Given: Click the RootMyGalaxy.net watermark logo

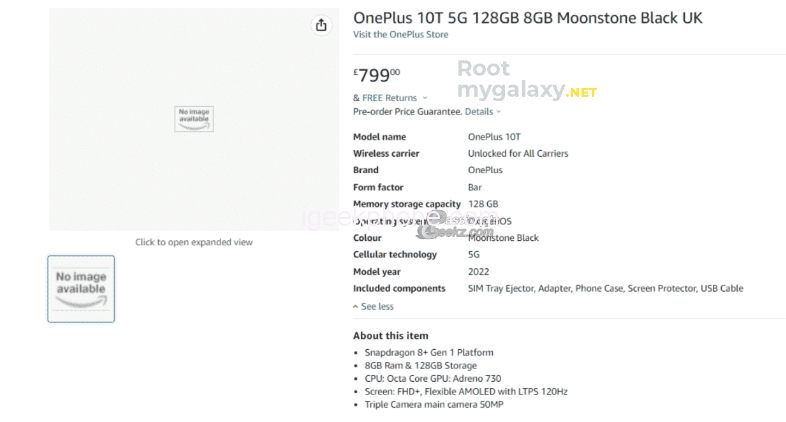Looking at the screenshot, I should (526, 80).
